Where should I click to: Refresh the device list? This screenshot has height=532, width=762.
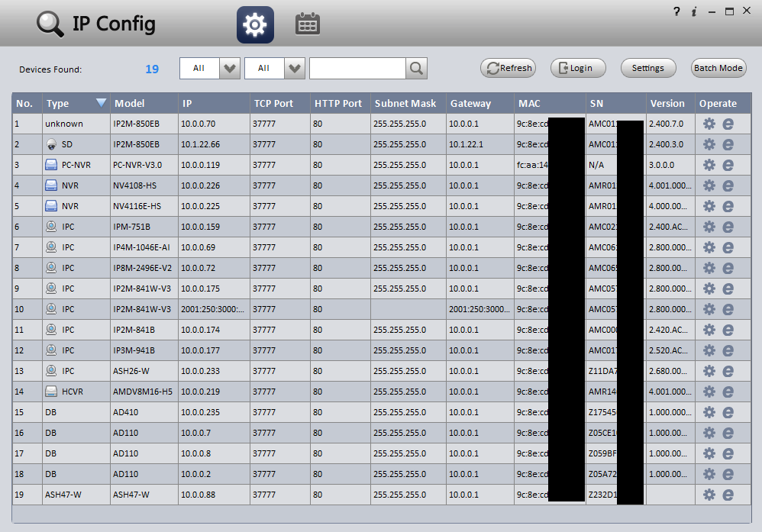pyautogui.click(x=509, y=68)
